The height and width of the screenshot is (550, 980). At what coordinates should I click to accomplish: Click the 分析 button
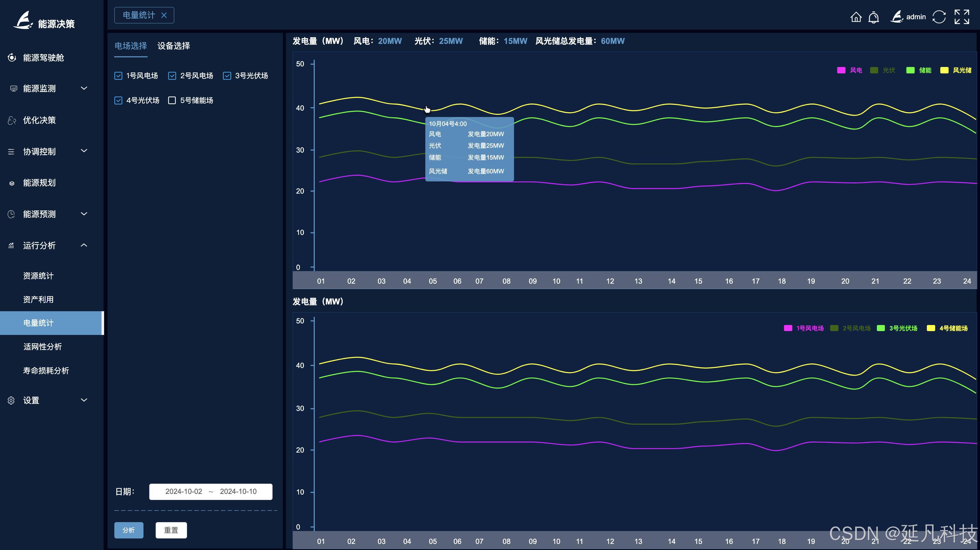[129, 530]
